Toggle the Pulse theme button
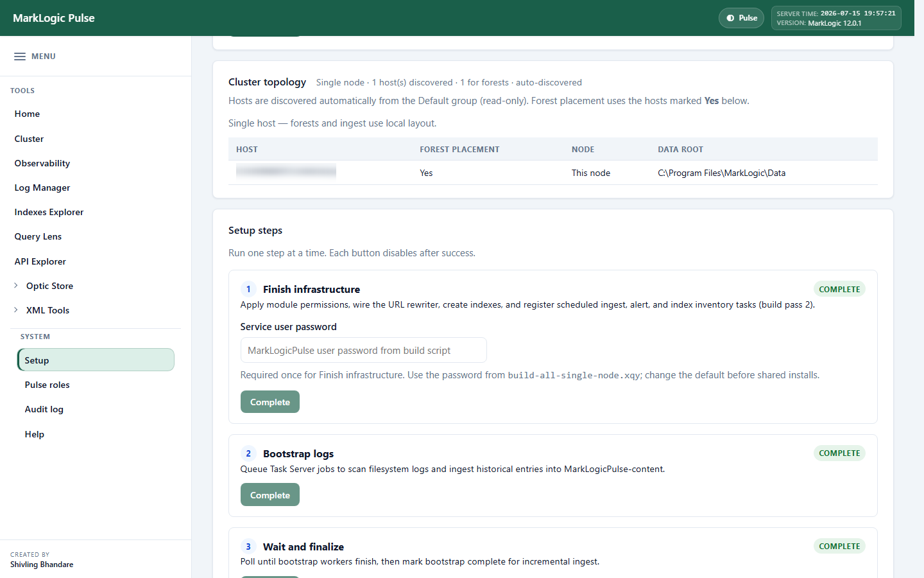This screenshot has width=924, height=578. click(x=741, y=18)
